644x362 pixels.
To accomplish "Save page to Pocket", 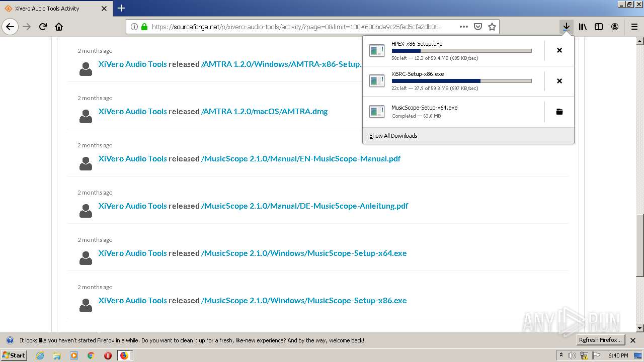I will (478, 27).
